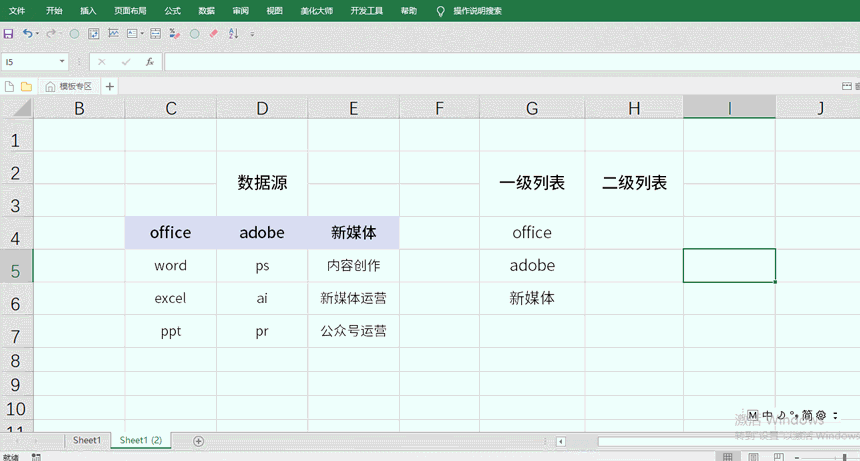Click the lightbulb tell-me icon

click(x=440, y=12)
